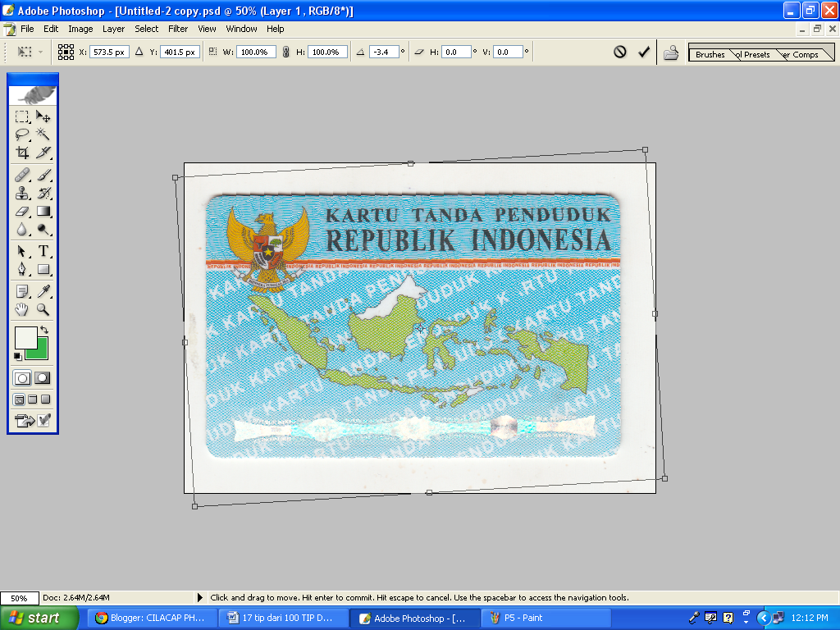Viewport: 840px width, 630px height.
Task: Select the Pen tool
Action: point(22,269)
